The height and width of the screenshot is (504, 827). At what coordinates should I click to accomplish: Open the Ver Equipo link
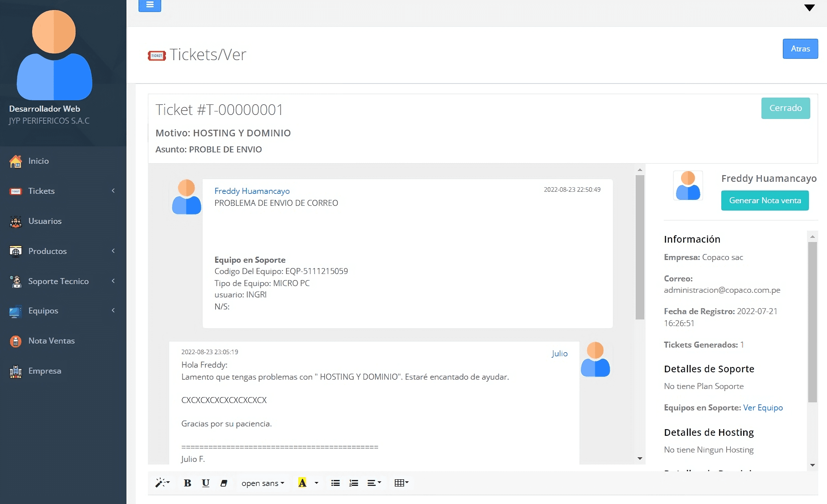tap(762, 407)
